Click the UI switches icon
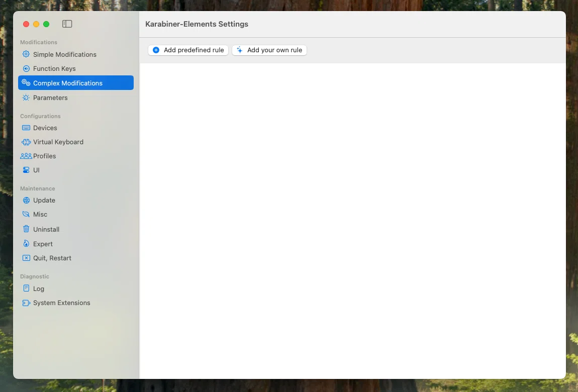Viewport: 578px width, 392px height. click(x=26, y=170)
